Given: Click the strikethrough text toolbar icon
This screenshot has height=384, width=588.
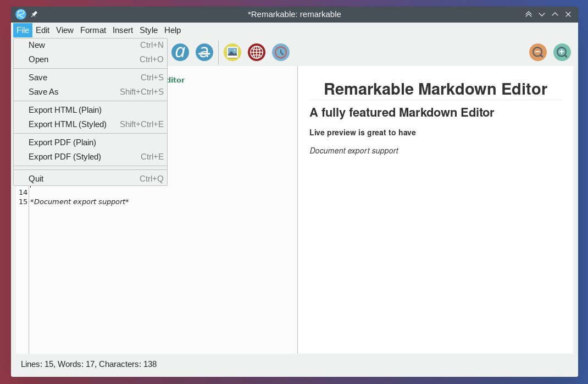Looking at the screenshot, I should pyautogui.click(x=204, y=52).
